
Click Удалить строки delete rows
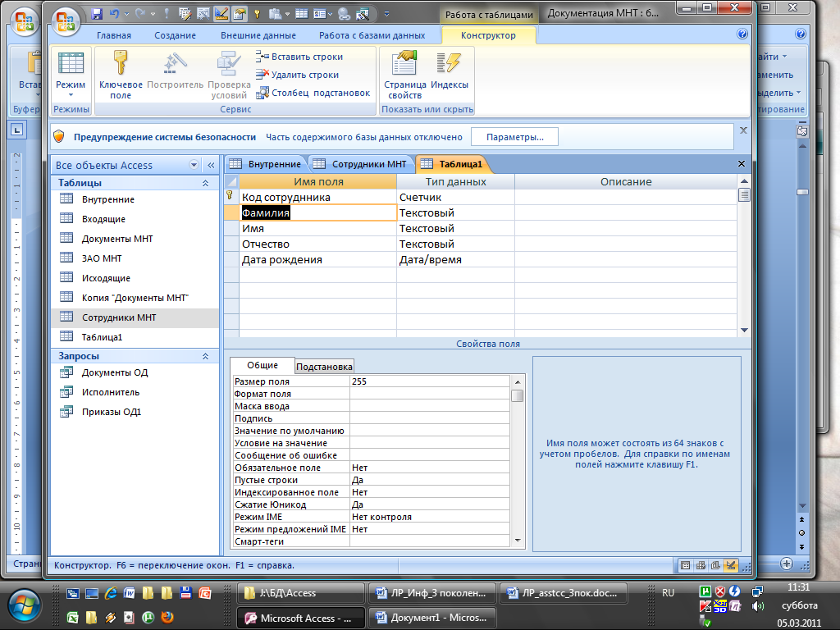pyautogui.click(x=298, y=75)
